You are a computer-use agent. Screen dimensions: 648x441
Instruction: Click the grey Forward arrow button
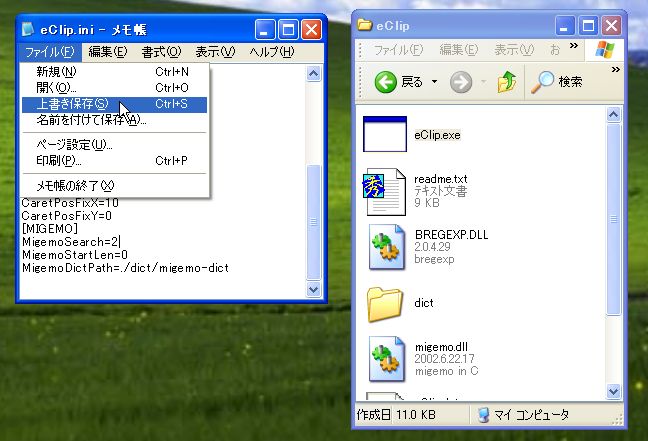pos(461,82)
